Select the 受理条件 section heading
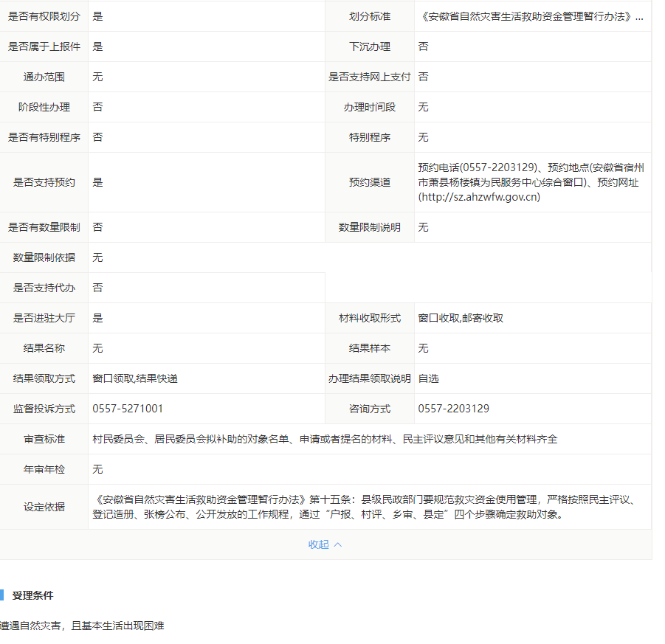The height and width of the screenshot is (644, 665). pyautogui.click(x=32, y=595)
